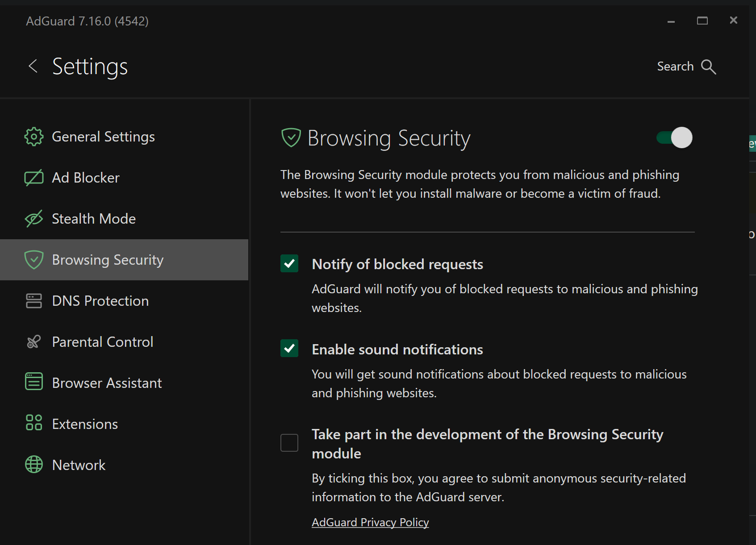
Task: Click the Parental Control icon
Action: coord(34,342)
